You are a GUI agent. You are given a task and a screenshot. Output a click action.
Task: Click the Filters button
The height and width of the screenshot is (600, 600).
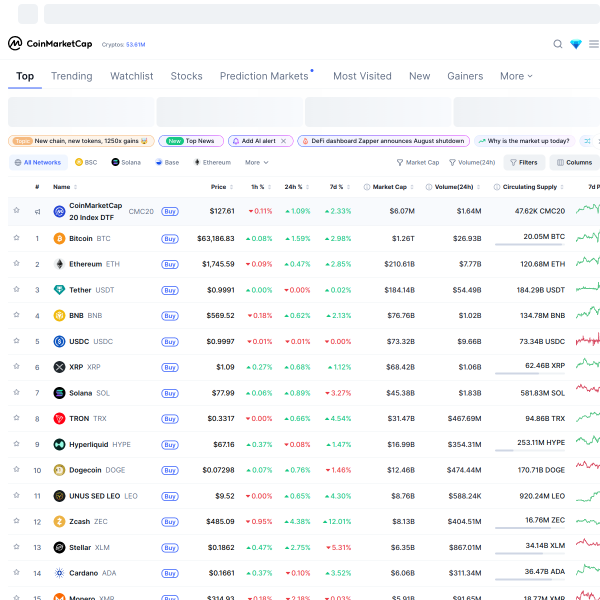click(524, 163)
